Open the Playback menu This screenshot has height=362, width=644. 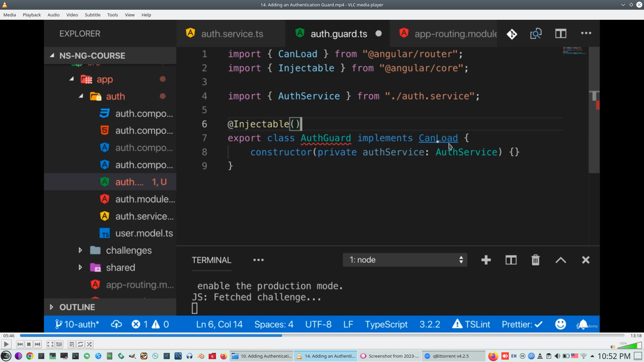tap(32, 15)
